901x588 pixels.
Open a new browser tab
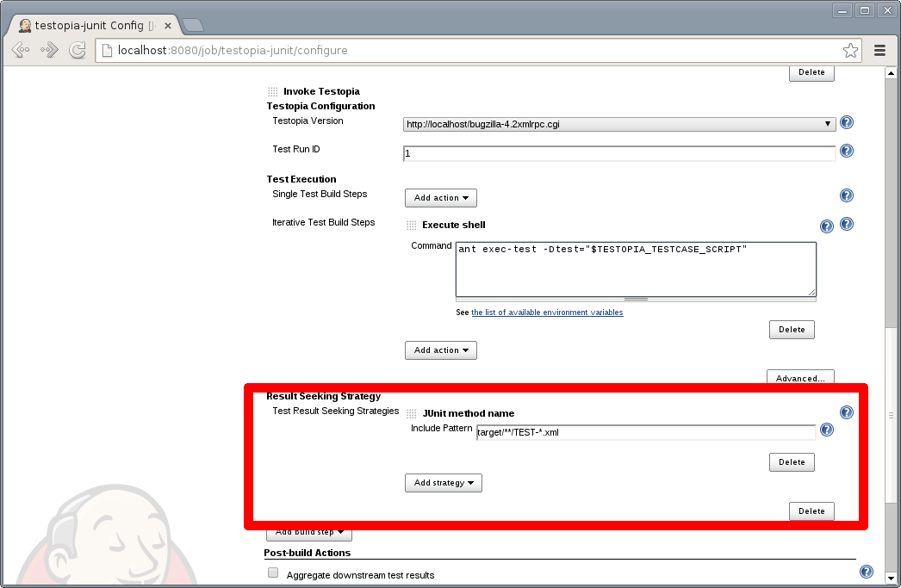[x=192, y=25]
